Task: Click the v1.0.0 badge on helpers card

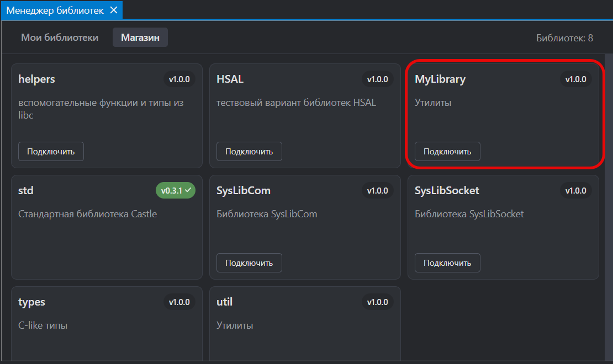Action: [x=179, y=79]
